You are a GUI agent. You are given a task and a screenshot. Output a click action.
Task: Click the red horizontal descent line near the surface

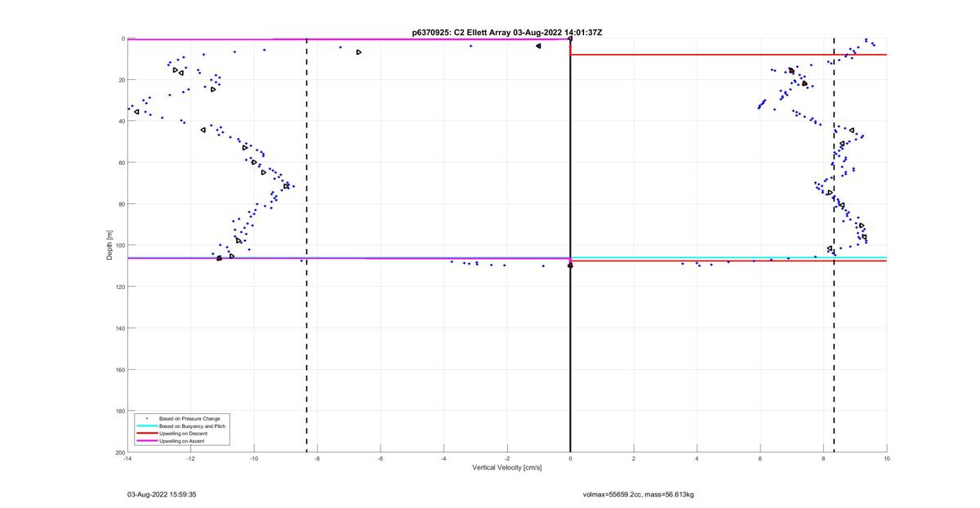pos(728,55)
